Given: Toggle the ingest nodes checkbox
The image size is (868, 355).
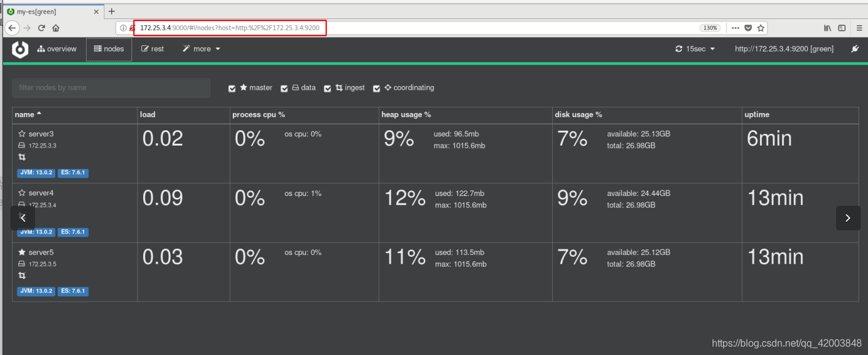Looking at the screenshot, I should click(328, 88).
